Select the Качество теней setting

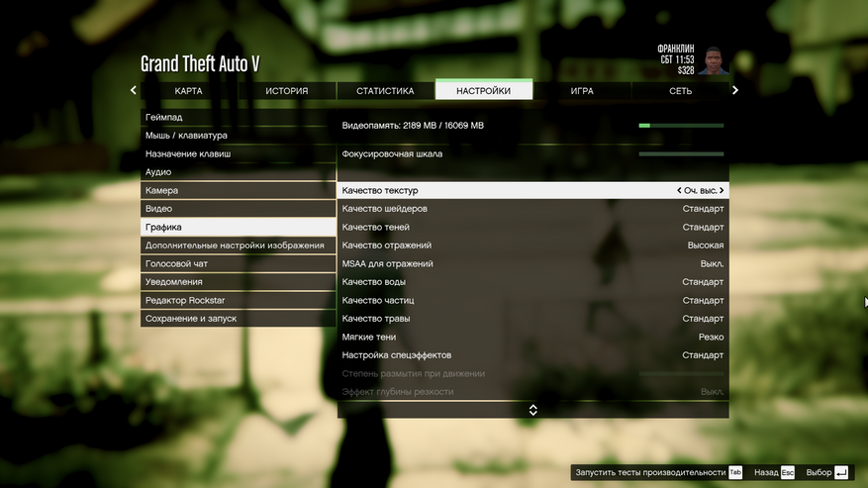[533, 227]
